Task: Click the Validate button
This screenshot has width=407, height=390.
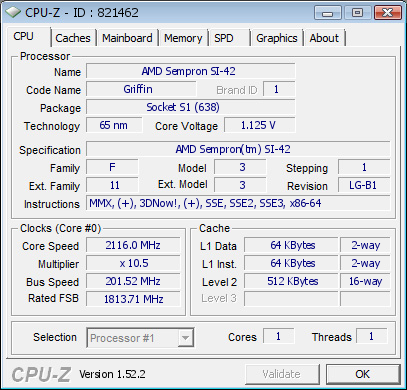Action: point(282,374)
